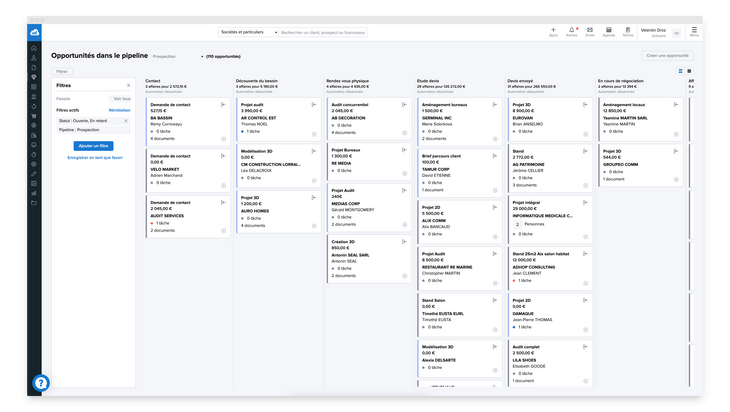The width and height of the screenshot is (730, 412).
Task: Open the Email envelope icon
Action: click(x=590, y=32)
